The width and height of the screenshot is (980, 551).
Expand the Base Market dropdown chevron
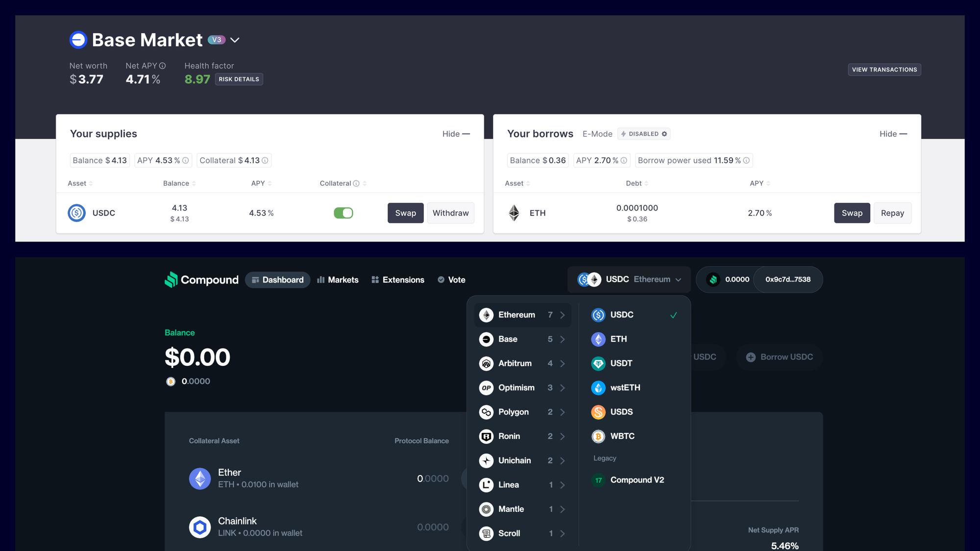pos(235,40)
